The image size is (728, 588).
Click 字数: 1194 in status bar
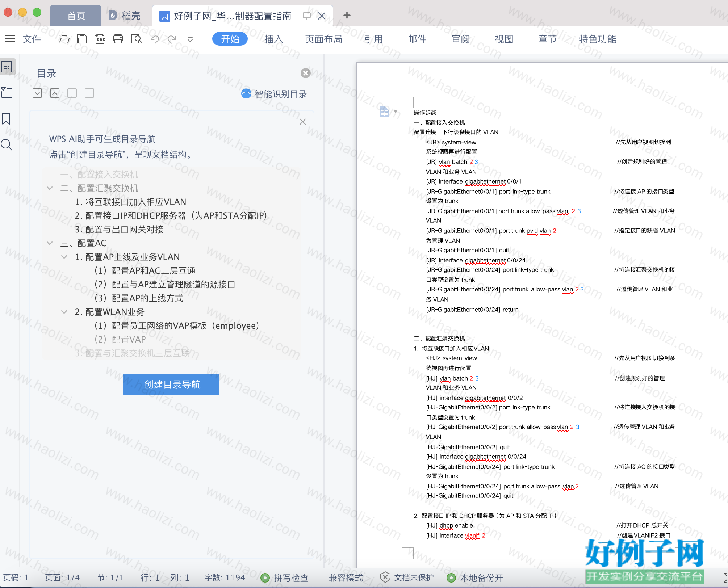(225, 577)
